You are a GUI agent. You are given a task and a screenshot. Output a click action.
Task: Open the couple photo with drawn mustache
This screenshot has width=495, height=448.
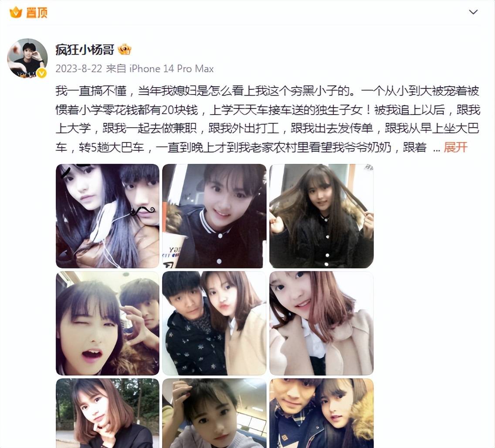pos(108,216)
